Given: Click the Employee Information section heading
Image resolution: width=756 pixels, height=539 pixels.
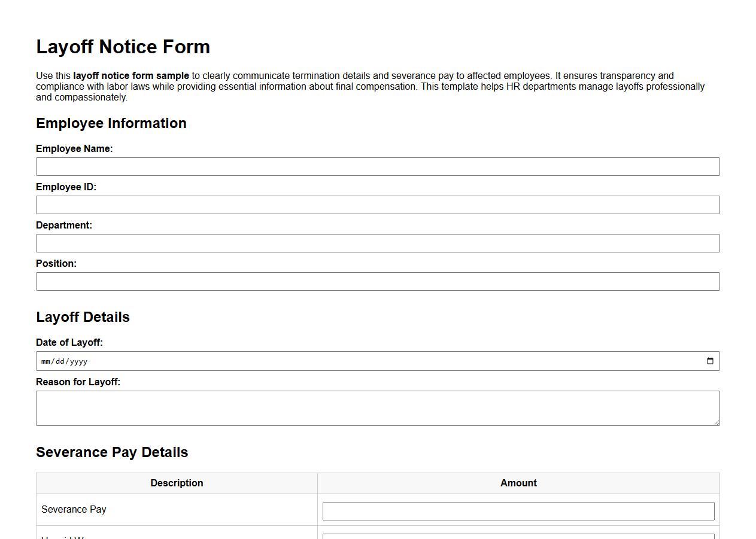Looking at the screenshot, I should [x=111, y=123].
